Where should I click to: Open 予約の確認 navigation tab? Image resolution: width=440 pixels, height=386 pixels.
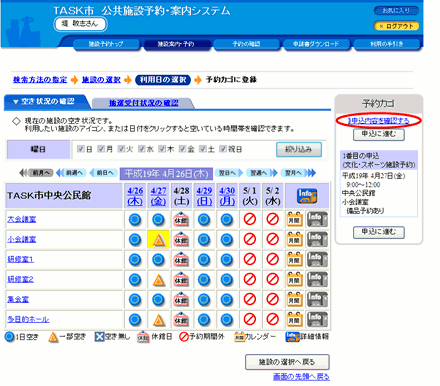(x=246, y=44)
